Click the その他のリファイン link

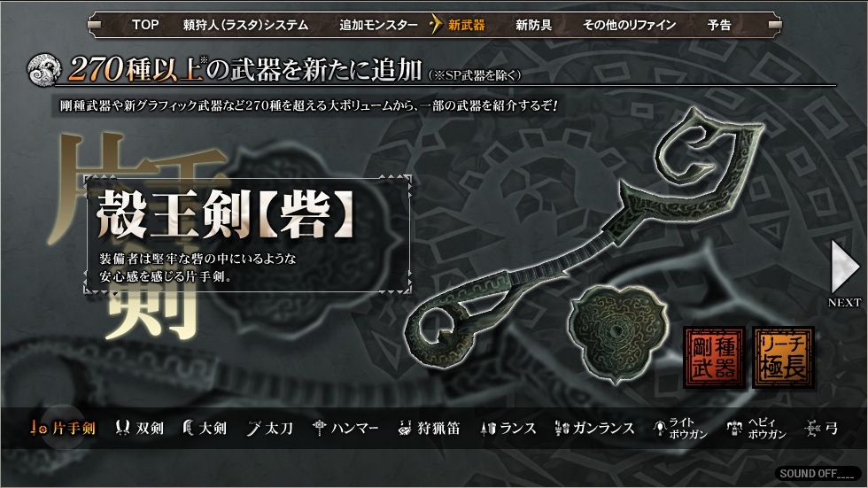pos(630,25)
